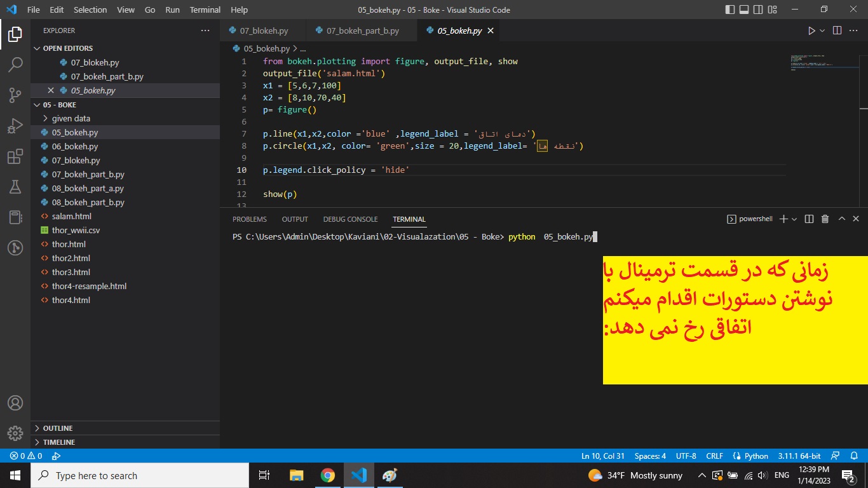This screenshot has height=488, width=868.
Task: Click errors and warnings count in status bar
Action: (x=26, y=456)
